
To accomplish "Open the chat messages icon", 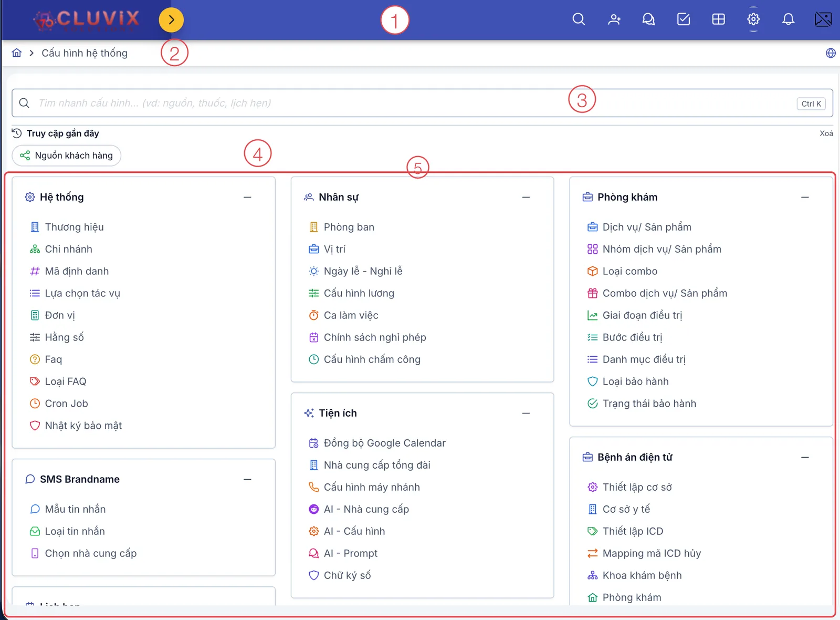I will tap(648, 19).
